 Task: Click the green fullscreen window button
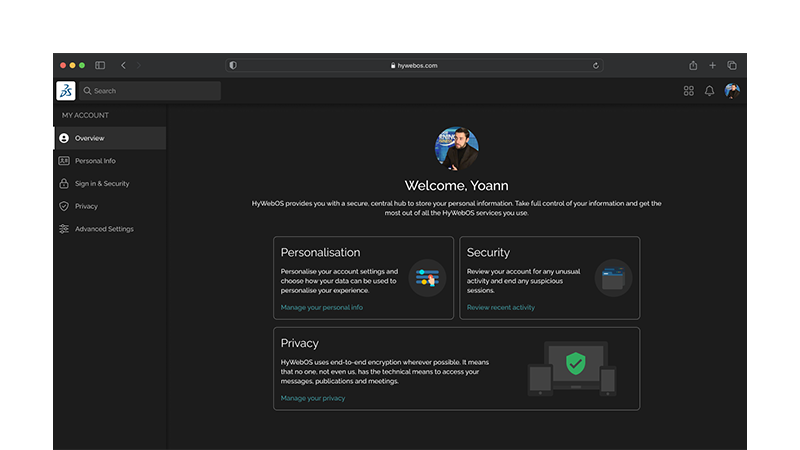pyautogui.click(x=82, y=65)
